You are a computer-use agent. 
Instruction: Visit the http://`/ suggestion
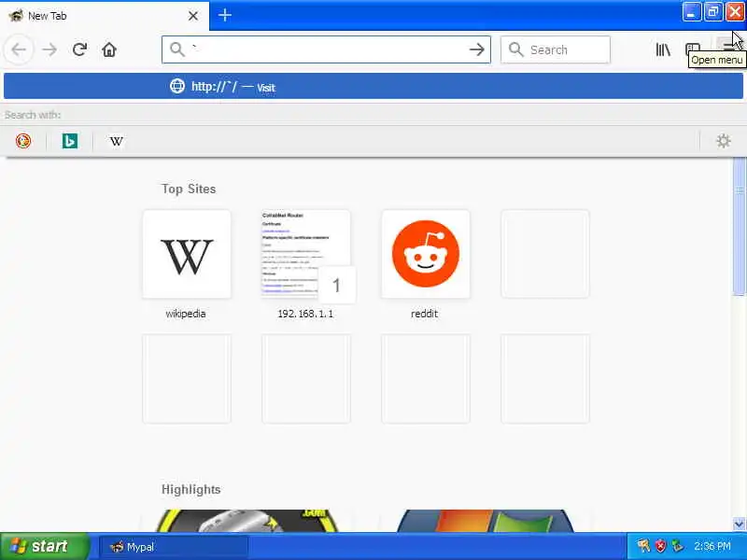click(373, 87)
